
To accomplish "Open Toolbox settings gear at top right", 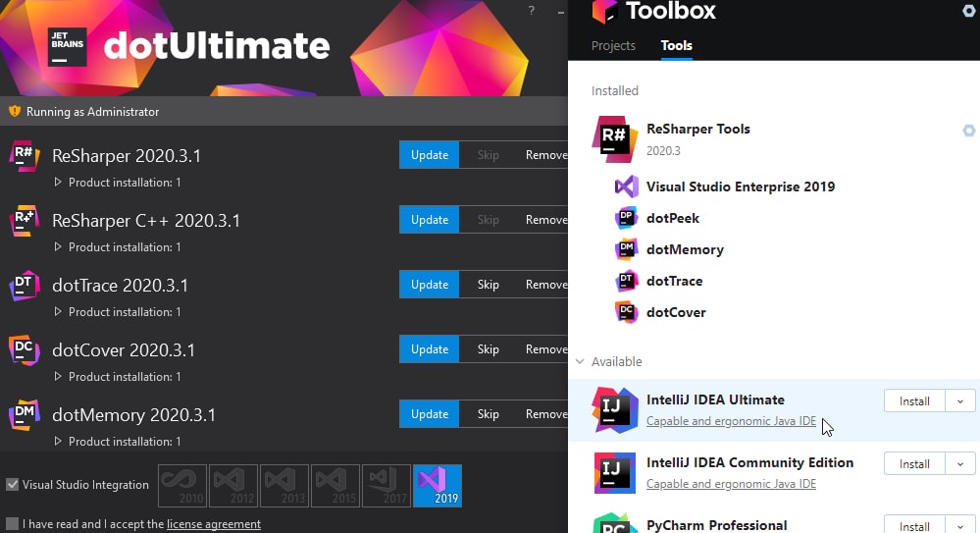I will click(969, 11).
